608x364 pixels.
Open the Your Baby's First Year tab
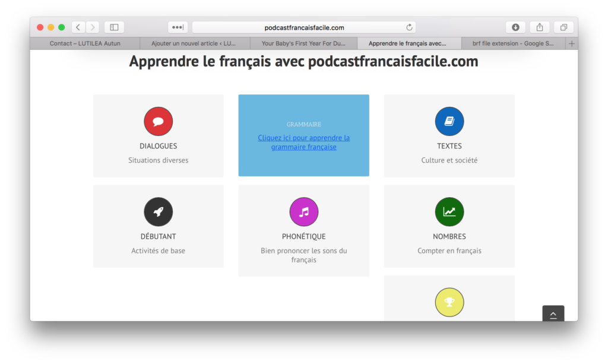point(303,43)
